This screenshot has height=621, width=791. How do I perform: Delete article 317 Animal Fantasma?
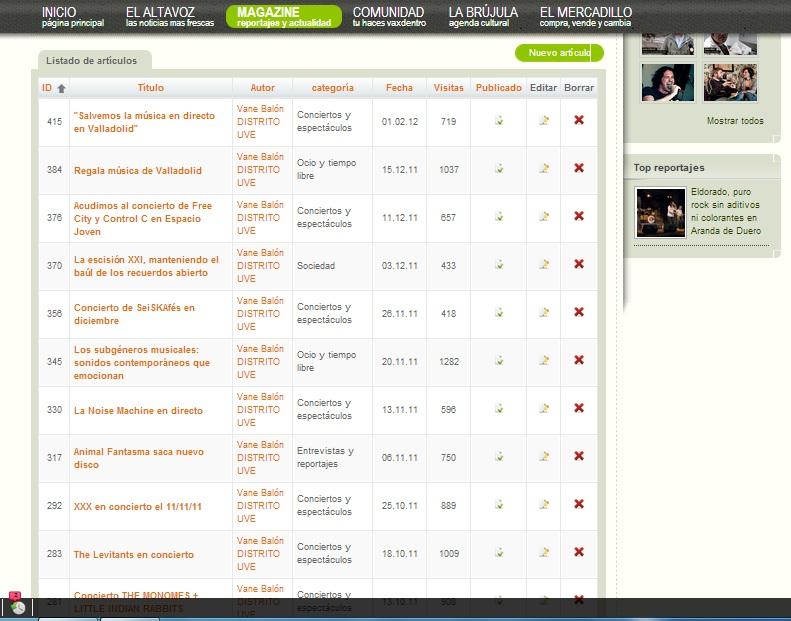click(579, 456)
